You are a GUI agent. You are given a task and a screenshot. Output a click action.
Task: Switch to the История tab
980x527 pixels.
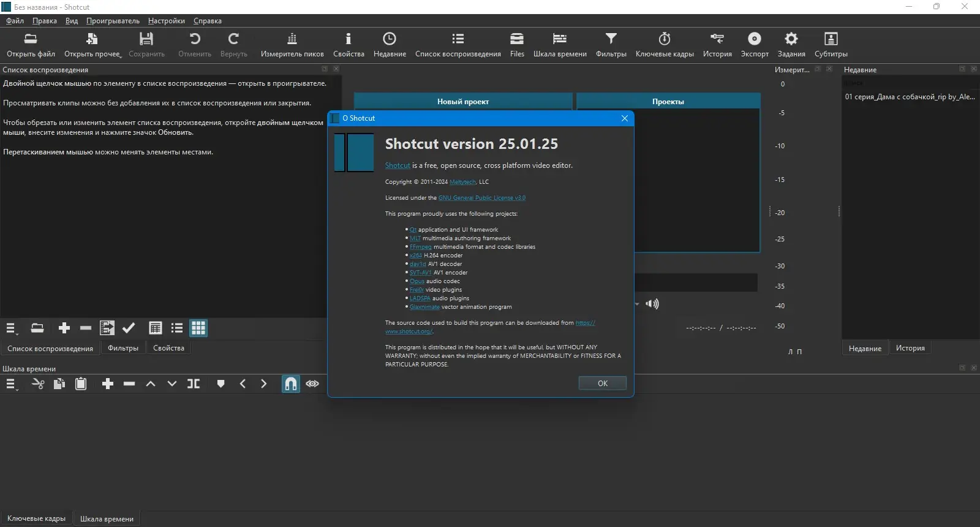[910, 348]
